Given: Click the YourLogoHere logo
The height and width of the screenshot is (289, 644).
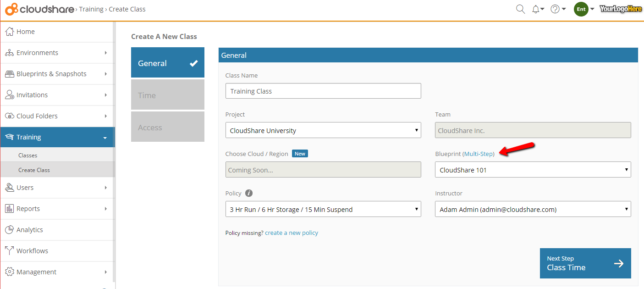Looking at the screenshot, I should point(621,9).
